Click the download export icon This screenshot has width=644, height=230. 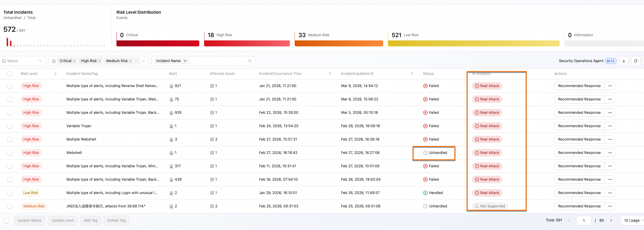[624, 61]
